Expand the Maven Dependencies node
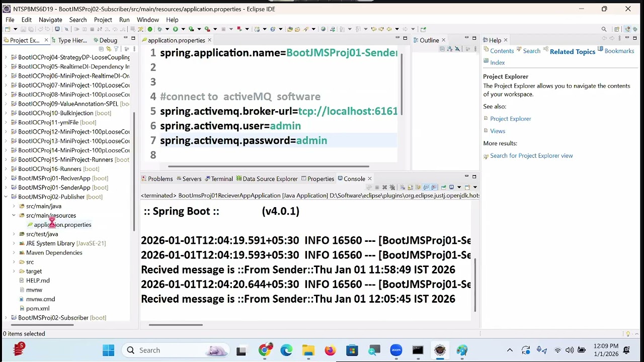Image resolution: width=644 pixels, height=362 pixels. click(14, 252)
